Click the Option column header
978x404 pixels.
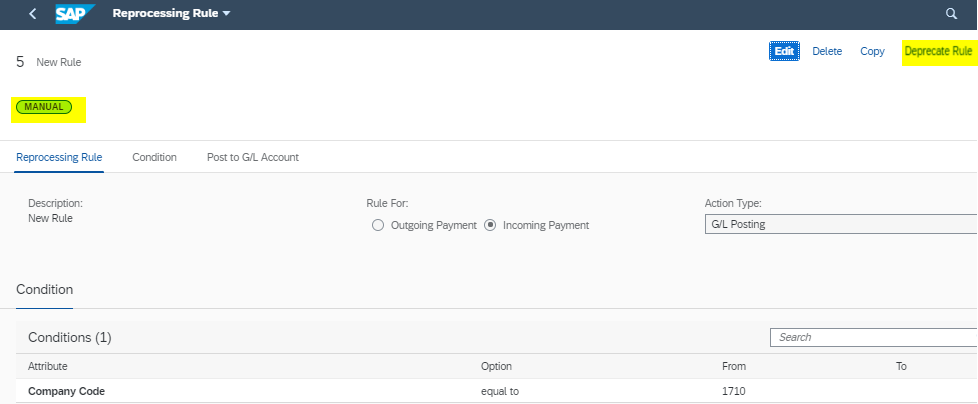coord(496,366)
